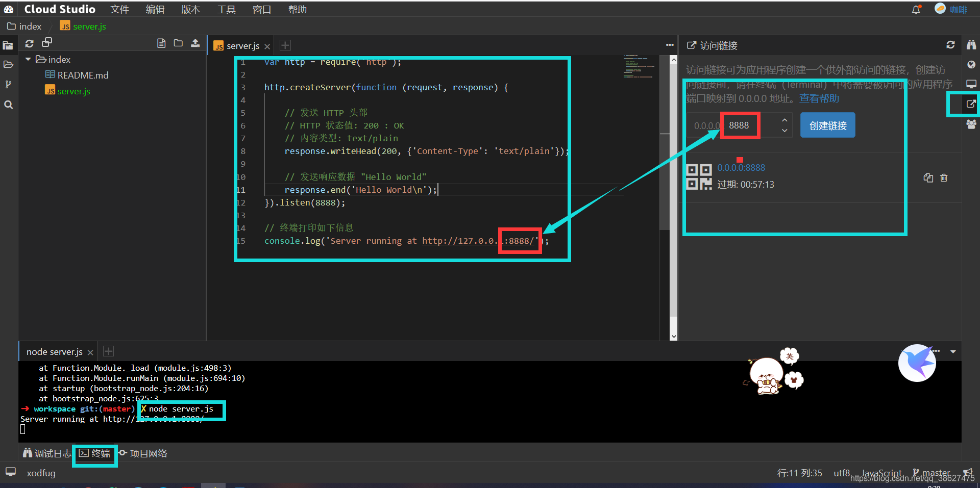Switch to the 调试日志 panel

(x=47, y=453)
